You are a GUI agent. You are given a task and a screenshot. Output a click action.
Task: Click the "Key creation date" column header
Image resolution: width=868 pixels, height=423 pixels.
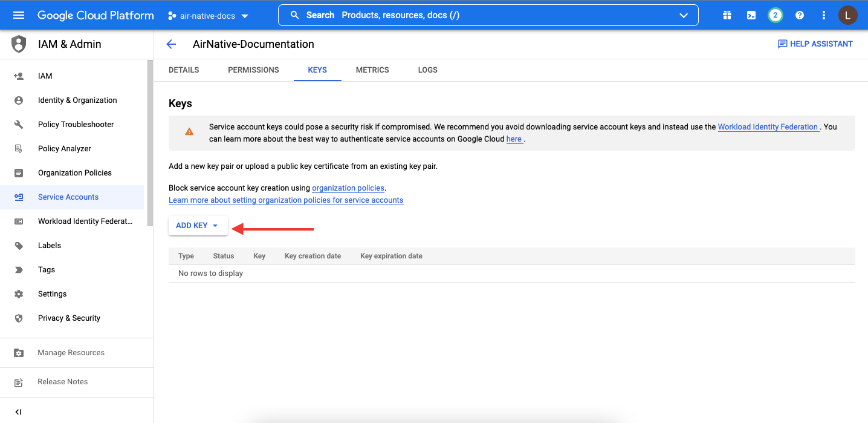click(313, 256)
